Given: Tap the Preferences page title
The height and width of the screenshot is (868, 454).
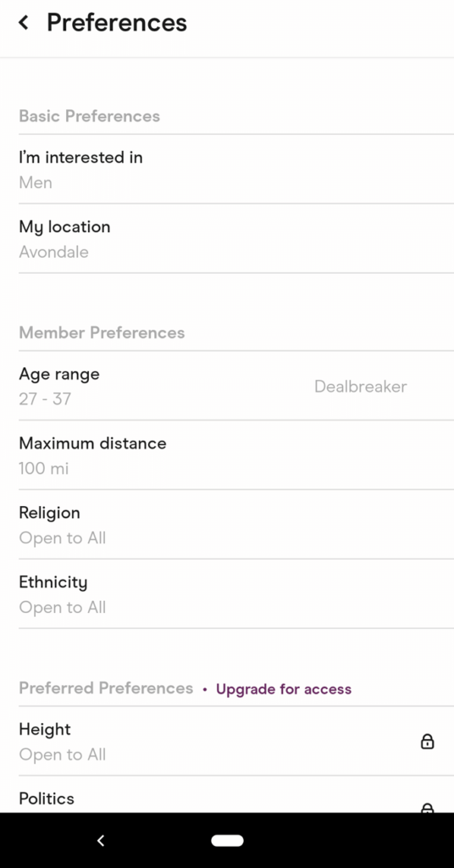Looking at the screenshot, I should pyautogui.click(x=117, y=23).
